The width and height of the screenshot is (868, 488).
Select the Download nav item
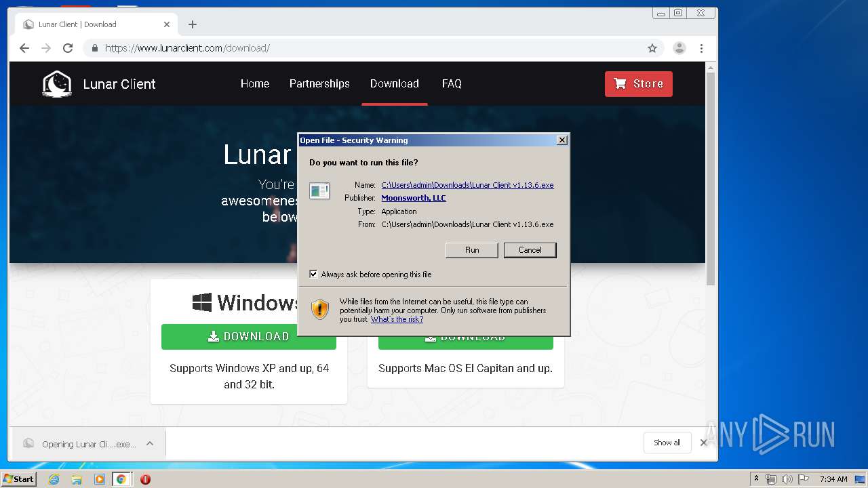click(x=395, y=83)
